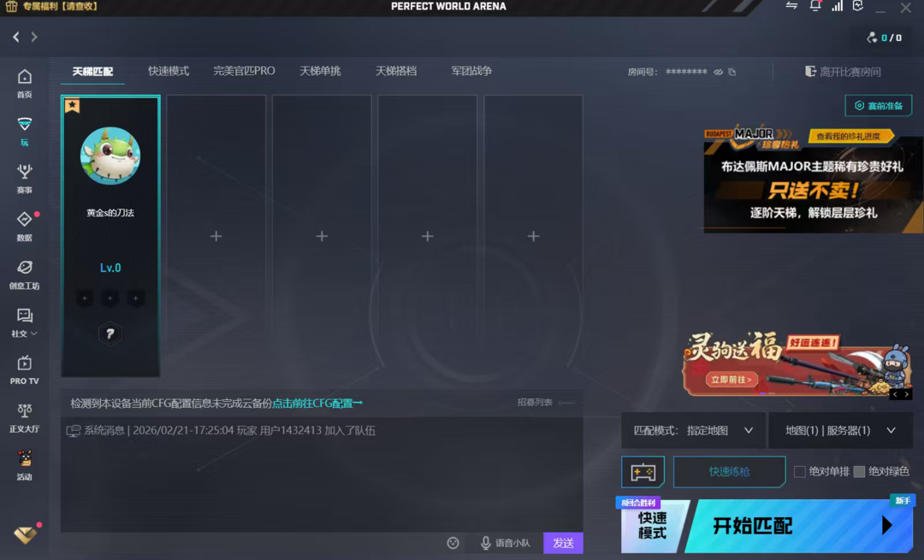
Task: Toggle room number visibility eye icon
Action: tap(719, 72)
